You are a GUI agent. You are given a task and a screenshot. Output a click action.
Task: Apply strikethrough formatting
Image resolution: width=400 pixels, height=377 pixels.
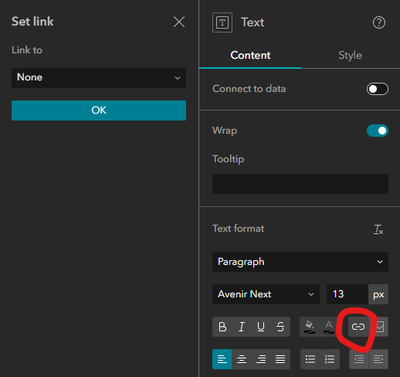click(280, 327)
